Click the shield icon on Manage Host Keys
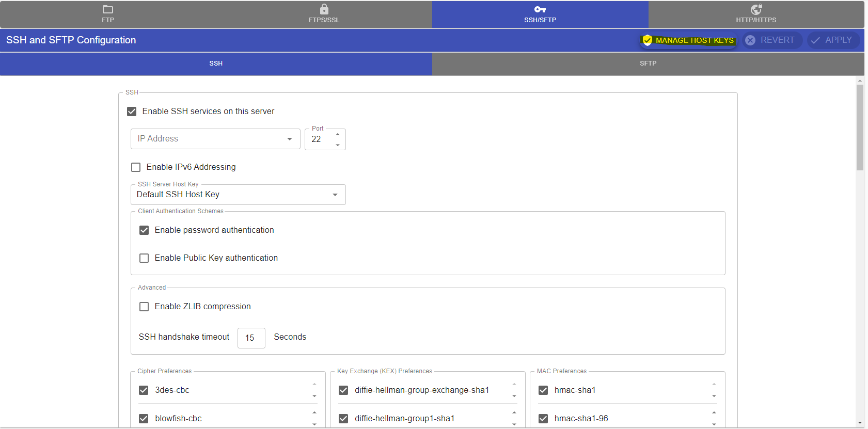Screen dimensions: 868x429 pos(647,40)
